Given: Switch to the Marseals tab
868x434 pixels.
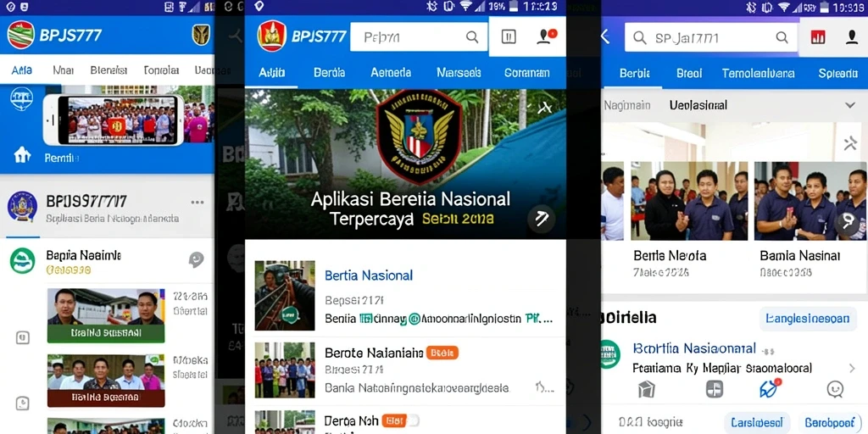Looking at the screenshot, I should tap(459, 73).
